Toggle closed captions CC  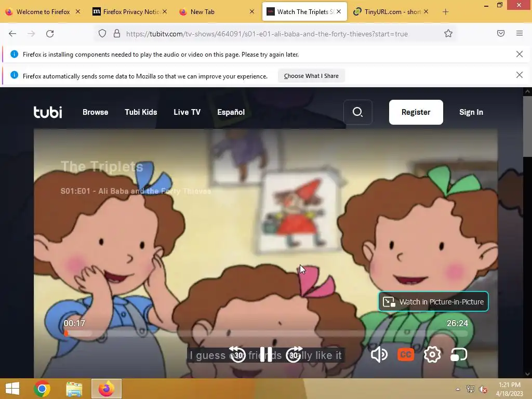click(405, 355)
